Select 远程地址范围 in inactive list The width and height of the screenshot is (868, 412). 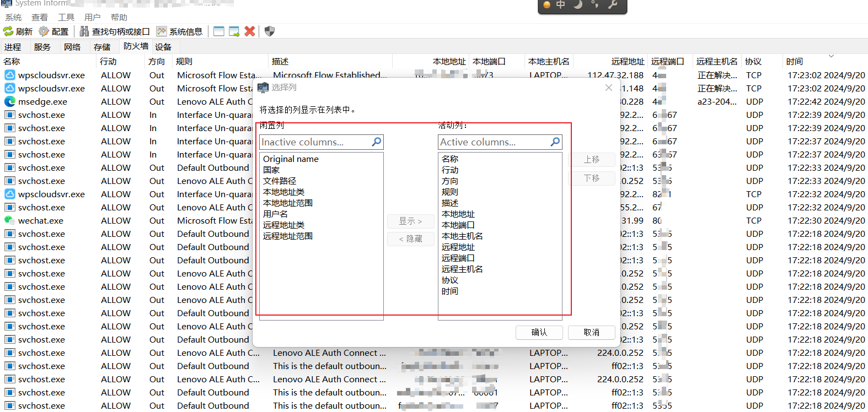click(x=288, y=236)
